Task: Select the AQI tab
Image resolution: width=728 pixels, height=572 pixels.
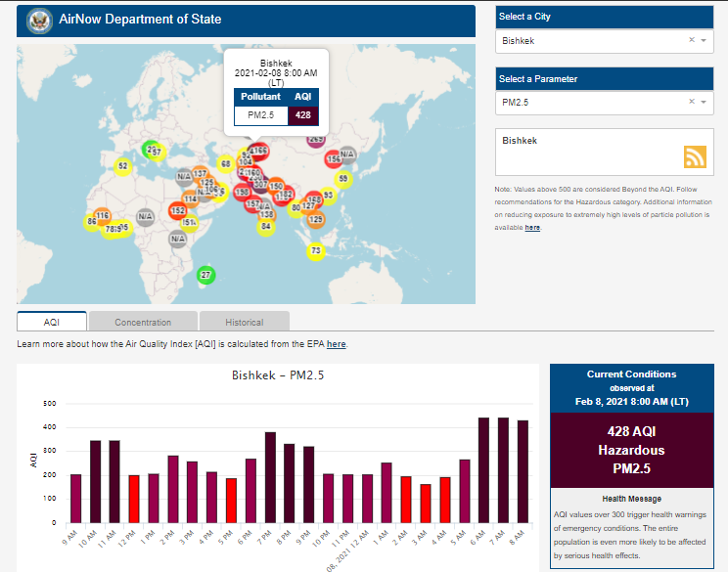Action: click(x=52, y=322)
